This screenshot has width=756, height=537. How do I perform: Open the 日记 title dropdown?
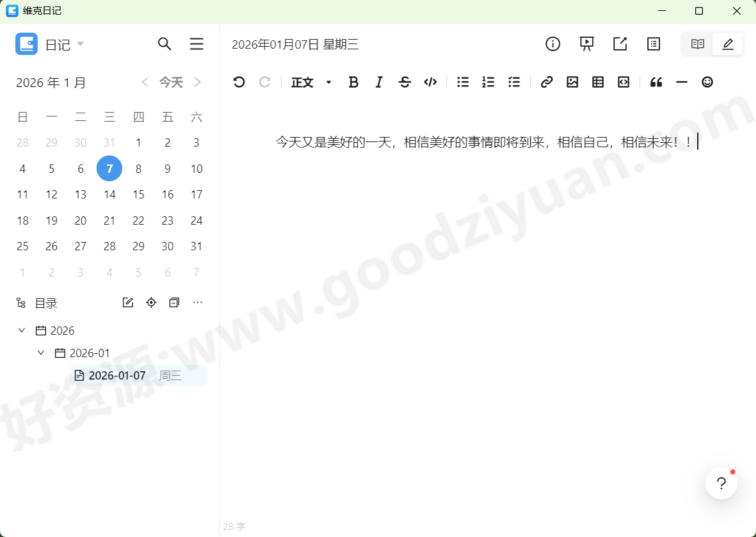click(x=81, y=44)
